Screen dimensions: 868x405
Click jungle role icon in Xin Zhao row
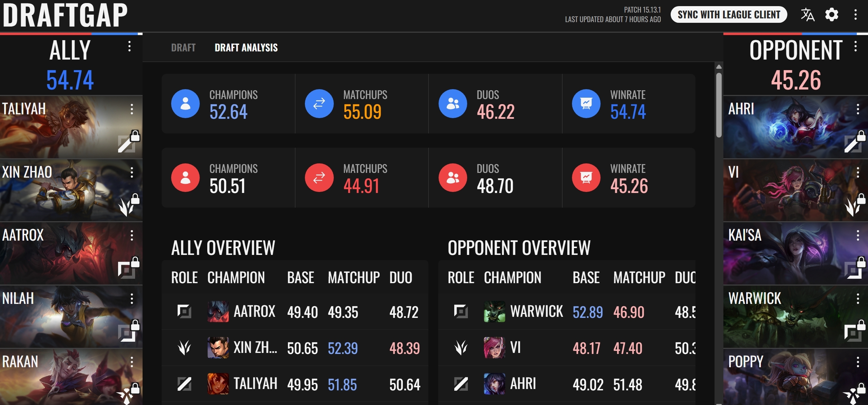coord(184,348)
